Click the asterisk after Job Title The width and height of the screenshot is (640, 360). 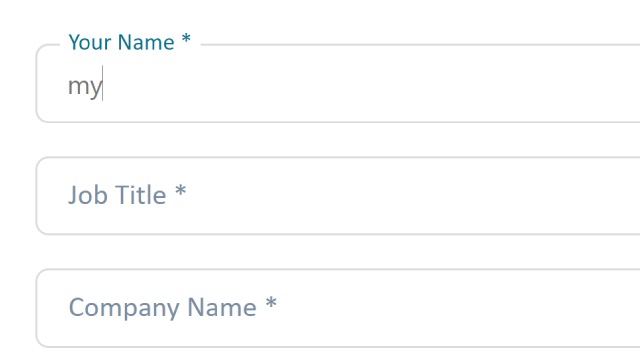180,190
